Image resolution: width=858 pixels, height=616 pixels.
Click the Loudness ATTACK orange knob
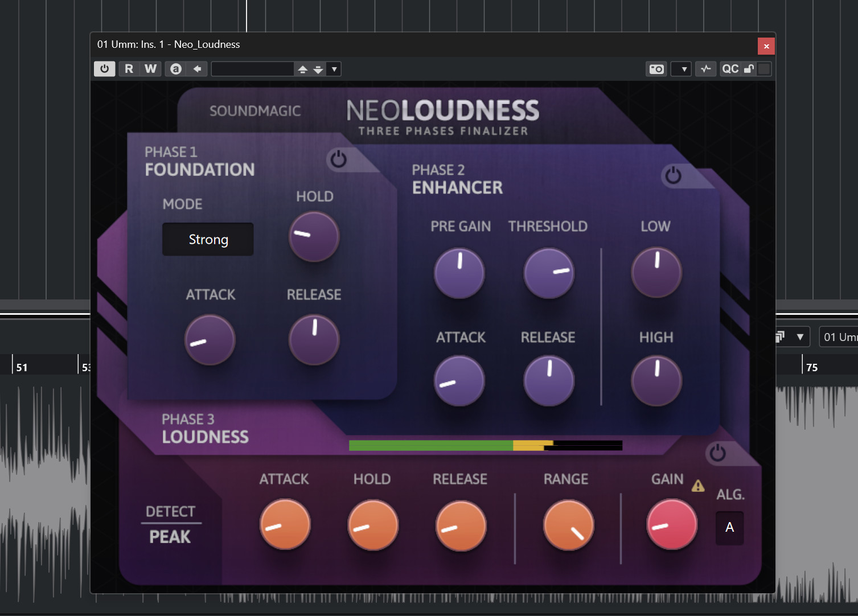pos(285,524)
